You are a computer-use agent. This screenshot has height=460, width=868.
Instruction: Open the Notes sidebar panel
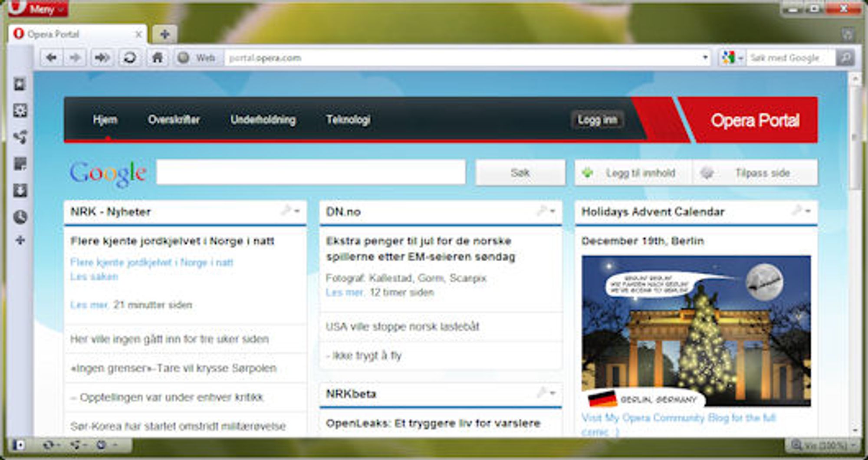point(20,164)
